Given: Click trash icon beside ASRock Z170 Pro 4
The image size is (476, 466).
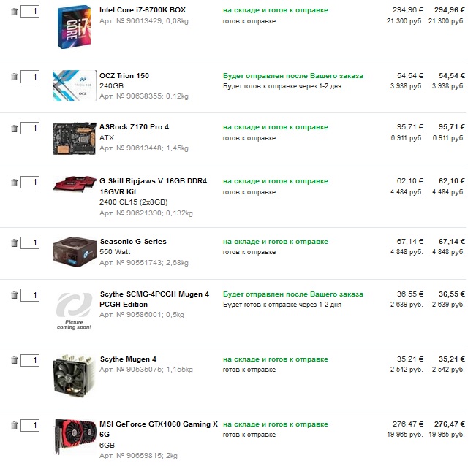Looking at the screenshot, I should (x=13, y=129).
